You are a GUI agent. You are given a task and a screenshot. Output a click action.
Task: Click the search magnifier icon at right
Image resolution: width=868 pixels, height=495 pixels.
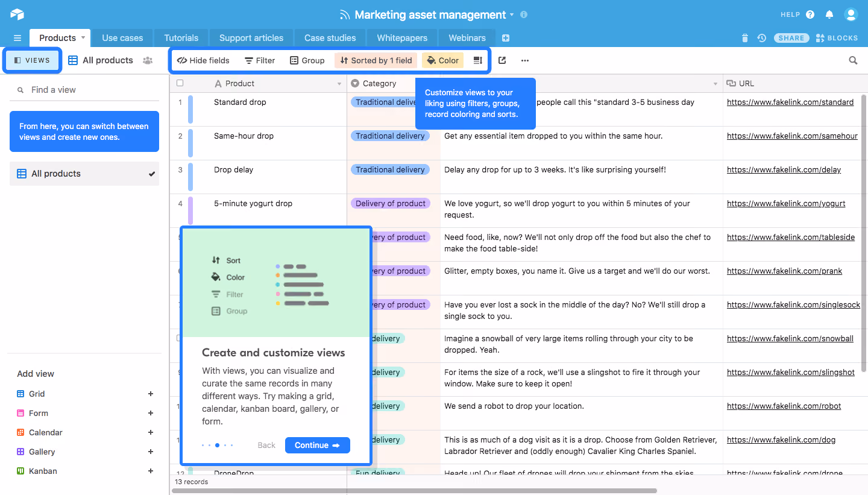(853, 60)
